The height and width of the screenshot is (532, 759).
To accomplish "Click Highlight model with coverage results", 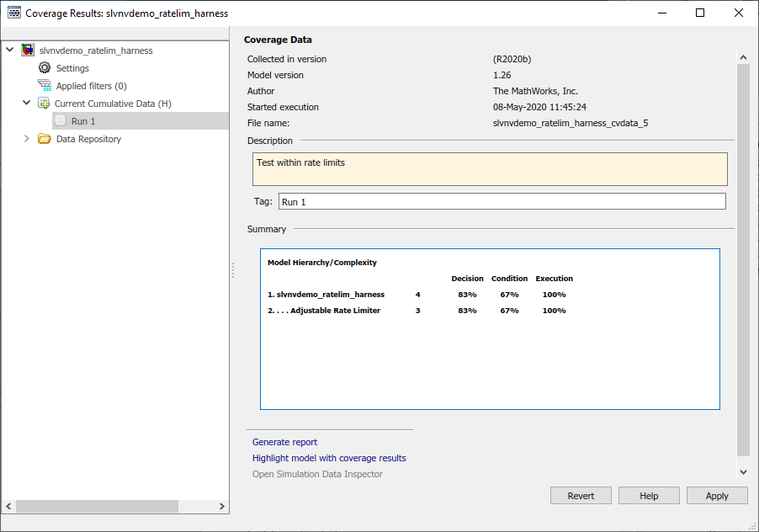I will click(x=329, y=458).
